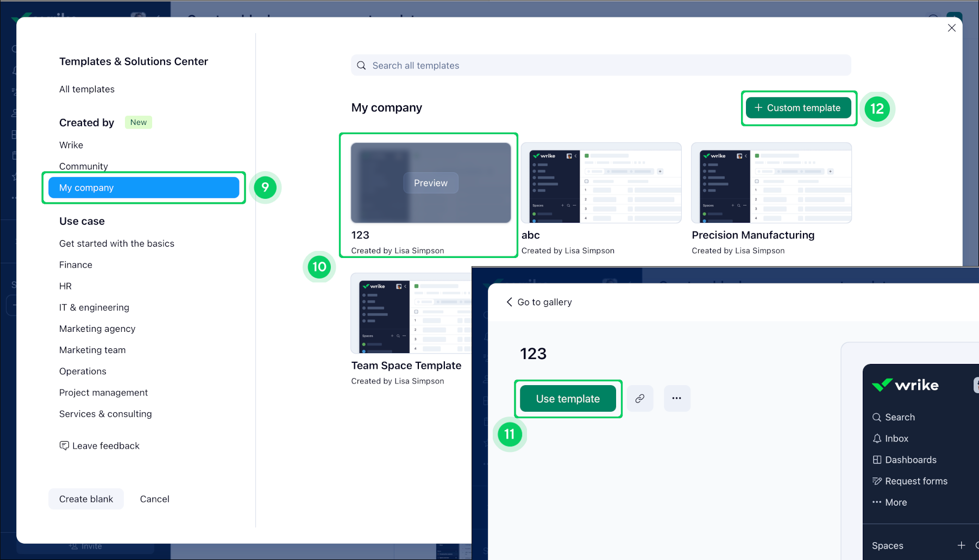Open the IT & engineering category
The width and height of the screenshot is (979, 560).
click(x=94, y=307)
